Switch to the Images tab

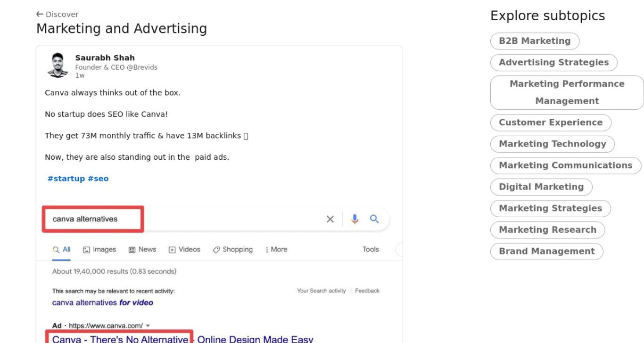(99, 250)
